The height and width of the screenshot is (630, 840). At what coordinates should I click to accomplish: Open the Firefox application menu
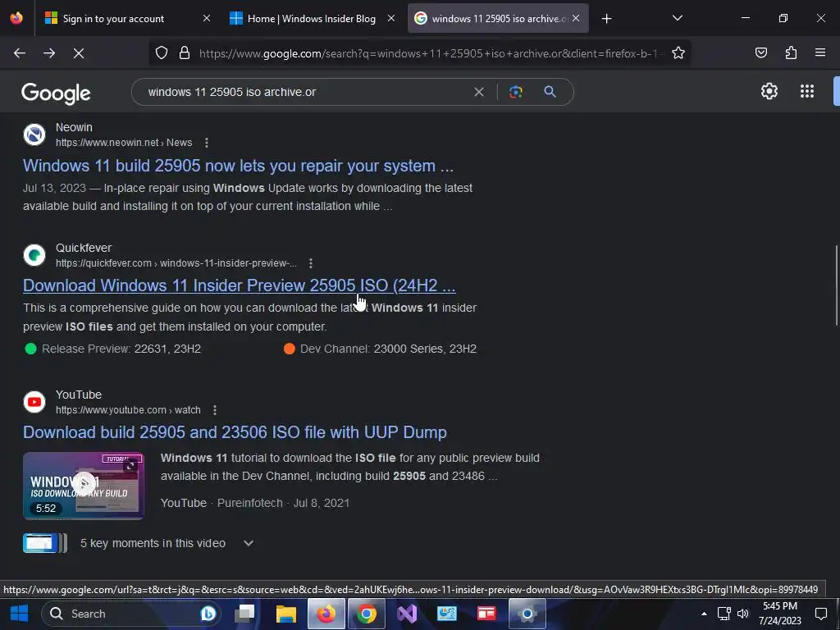819,53
